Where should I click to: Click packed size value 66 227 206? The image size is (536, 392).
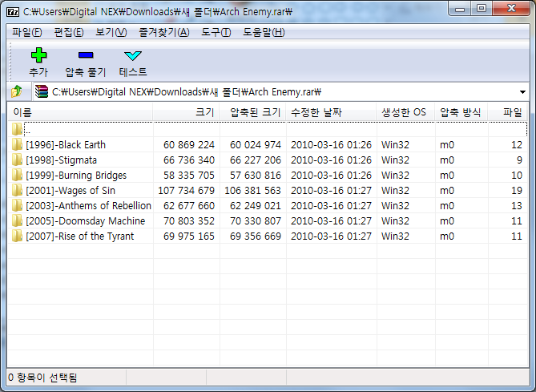coord(256,160)
